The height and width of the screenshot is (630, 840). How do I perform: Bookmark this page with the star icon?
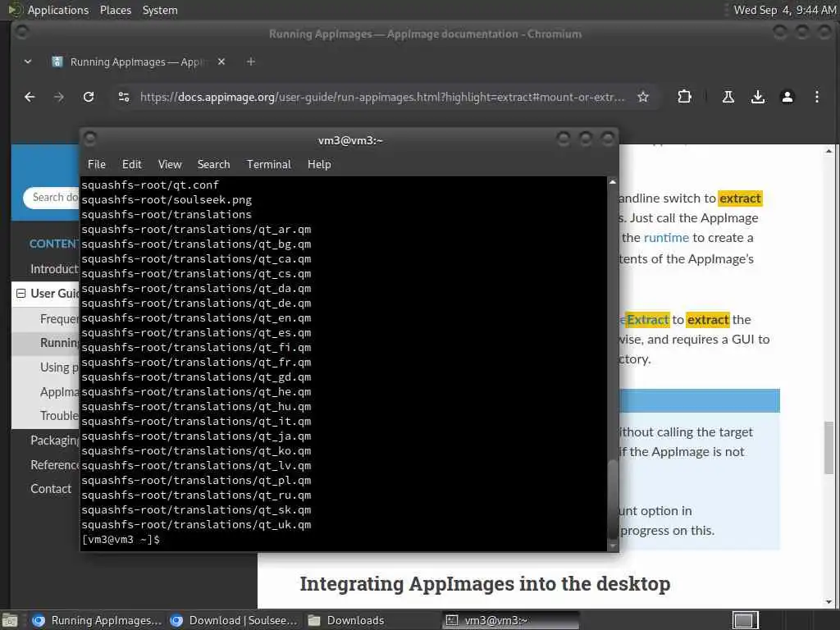point(643,97)
